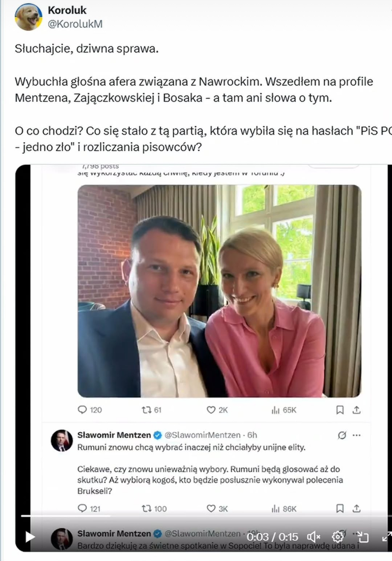
Task: Enter picture-in-picture mode for video
Action: point(363,537)
